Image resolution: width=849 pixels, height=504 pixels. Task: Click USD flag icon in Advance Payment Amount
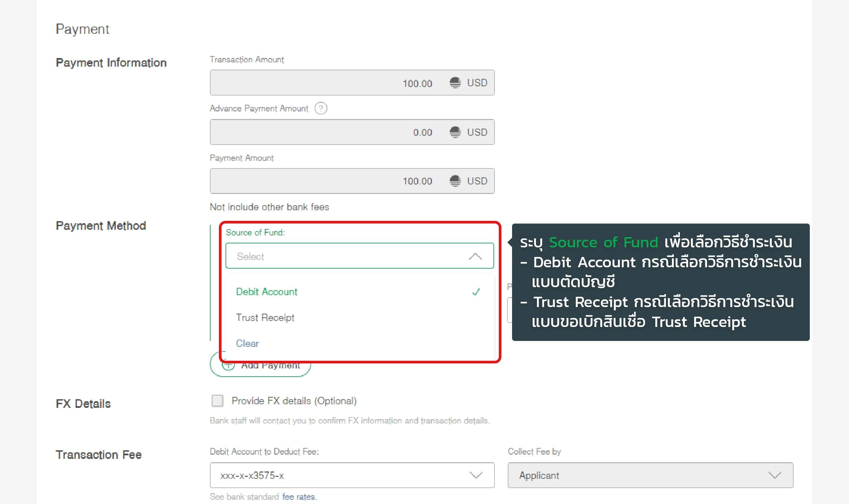[455, 132]
